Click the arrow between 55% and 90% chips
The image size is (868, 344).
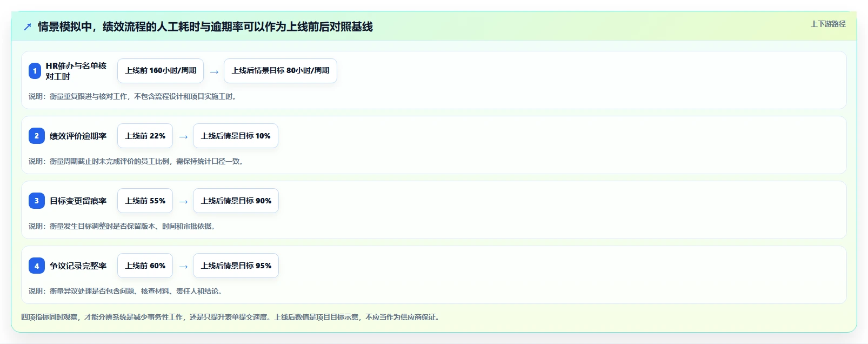tap(183, 202)
